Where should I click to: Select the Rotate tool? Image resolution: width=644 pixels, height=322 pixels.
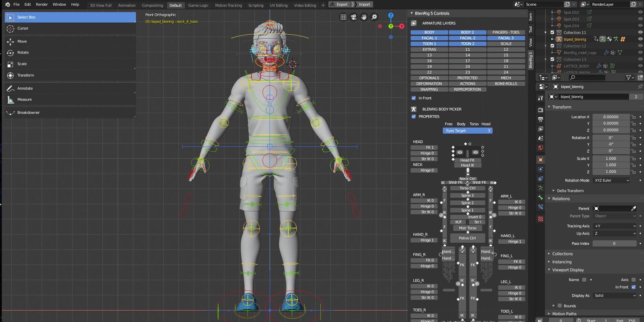[x=23, y=53]
